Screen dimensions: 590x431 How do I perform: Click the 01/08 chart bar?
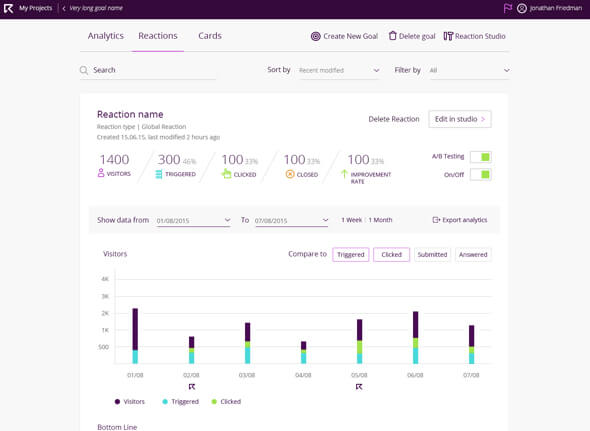pyautogui.click(x=135, y=336)
